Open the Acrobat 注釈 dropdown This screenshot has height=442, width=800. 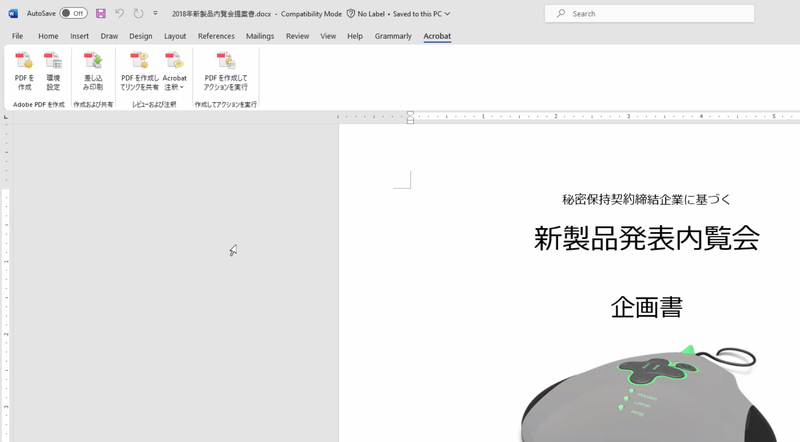(174, 71)
